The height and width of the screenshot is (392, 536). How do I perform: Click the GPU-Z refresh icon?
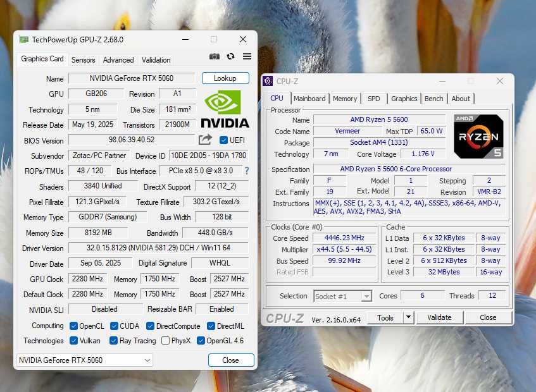pyautogui.click(x=231, y=56)
